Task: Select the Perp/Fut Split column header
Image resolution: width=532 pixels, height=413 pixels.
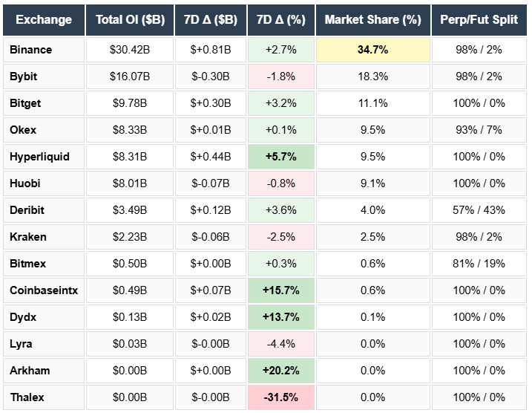Action: [x=479, y=19]
